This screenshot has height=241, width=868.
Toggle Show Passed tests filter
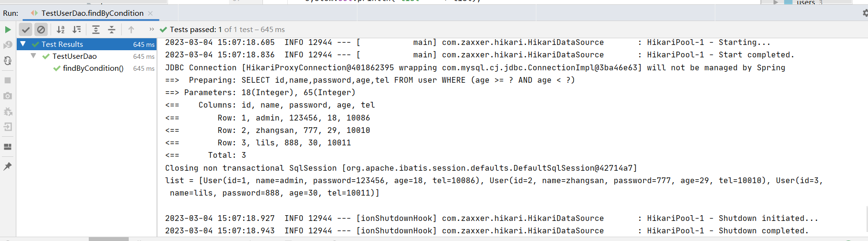pos(26,30)
